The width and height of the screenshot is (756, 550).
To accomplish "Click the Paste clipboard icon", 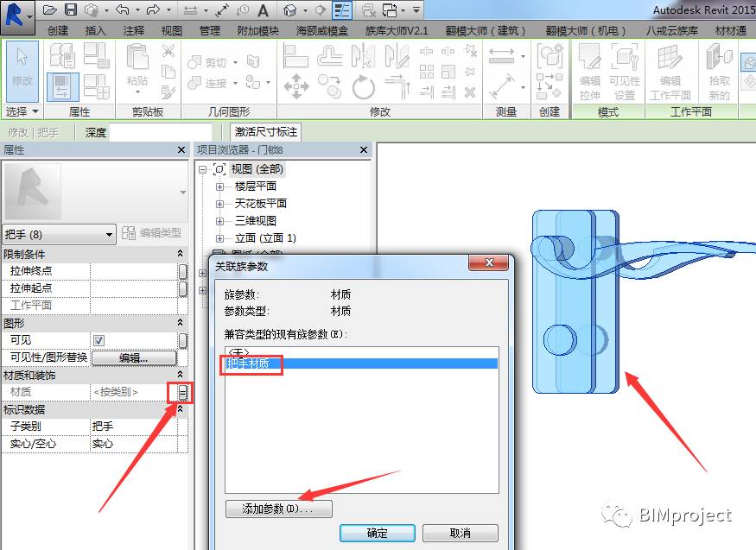I will (137, 67).
